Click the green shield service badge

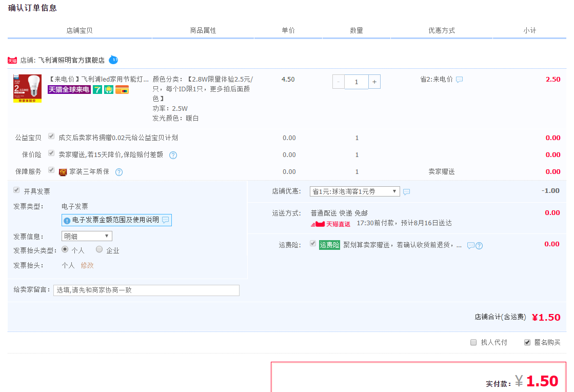[109, 90]
